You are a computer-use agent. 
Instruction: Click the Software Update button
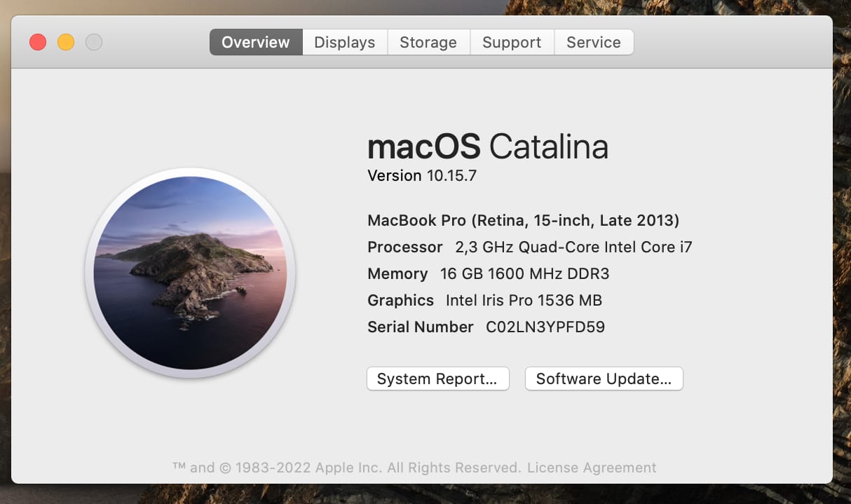604,379
